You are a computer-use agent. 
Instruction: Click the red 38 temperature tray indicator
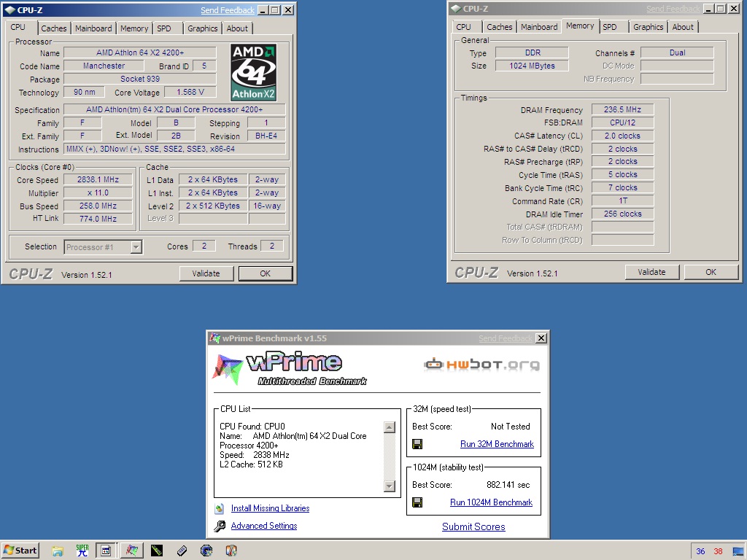click(x=718, y=551)
